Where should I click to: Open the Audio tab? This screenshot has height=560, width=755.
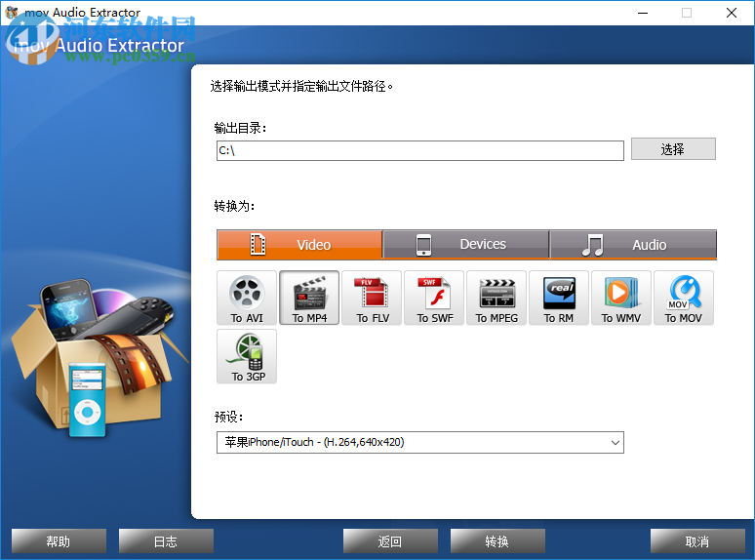click(x=633, y=245)
